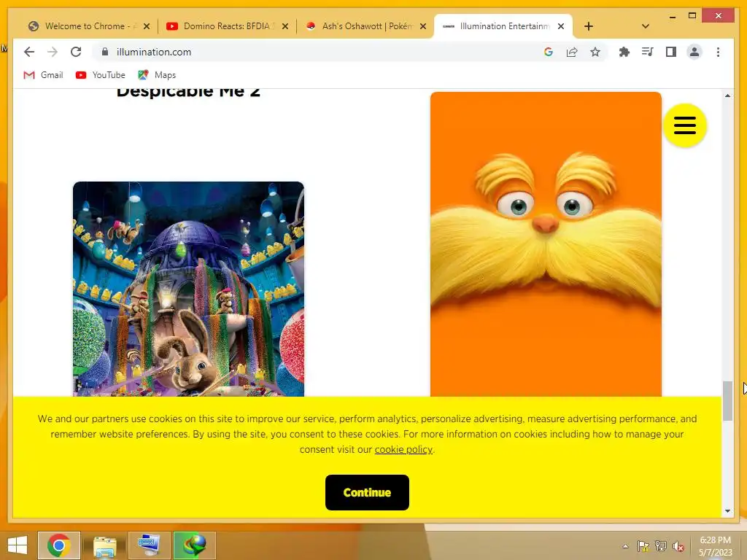This screenshot has height=560, width=747.
Task: Show hidden system tray icons
Action: tap(625, 546)
